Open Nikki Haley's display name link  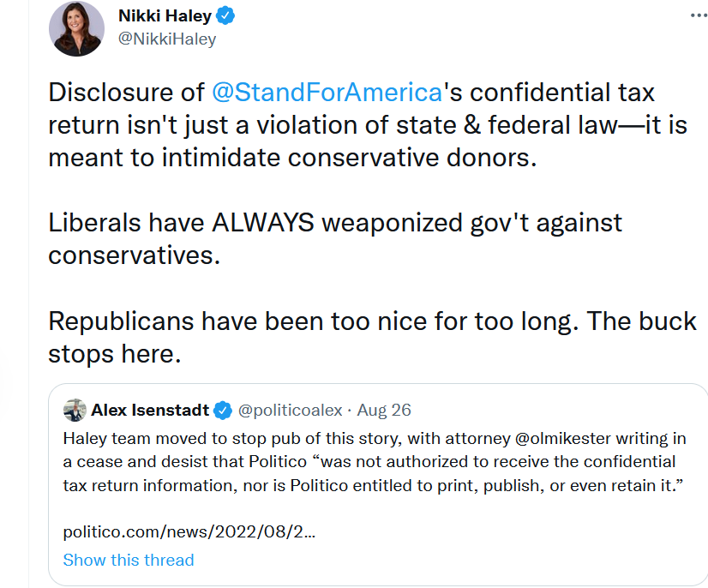click(x=163, y=16)
